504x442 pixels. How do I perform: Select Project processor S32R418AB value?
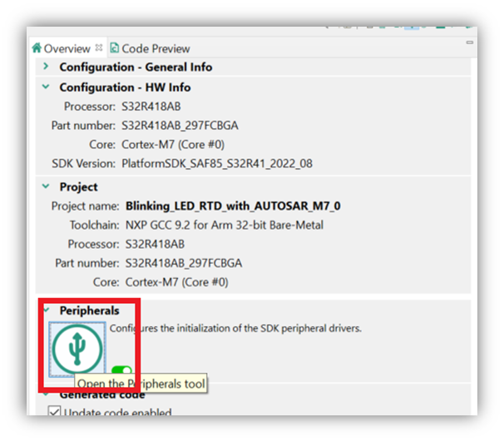[155, 244]
